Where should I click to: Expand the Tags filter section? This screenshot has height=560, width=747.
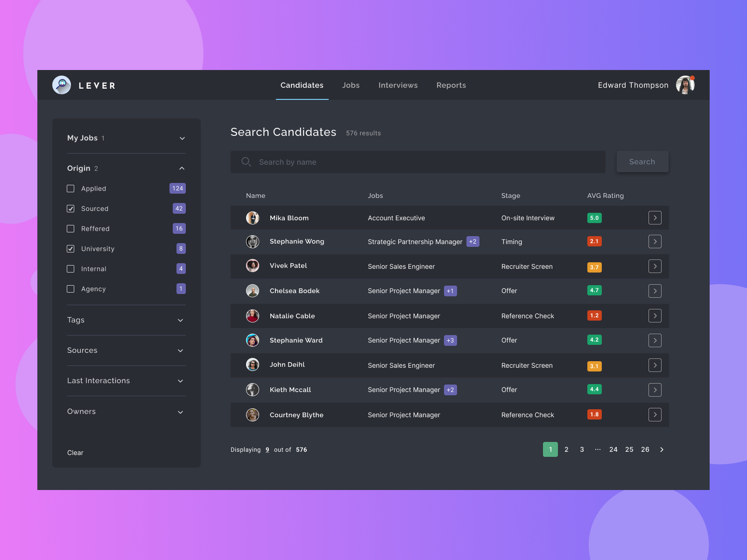tap(181, 320)
